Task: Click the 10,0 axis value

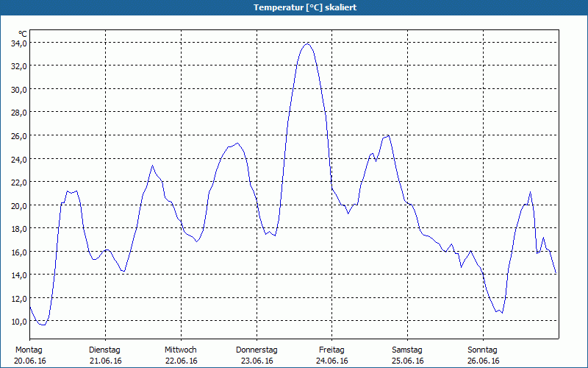Action: [x=19, y=322]
